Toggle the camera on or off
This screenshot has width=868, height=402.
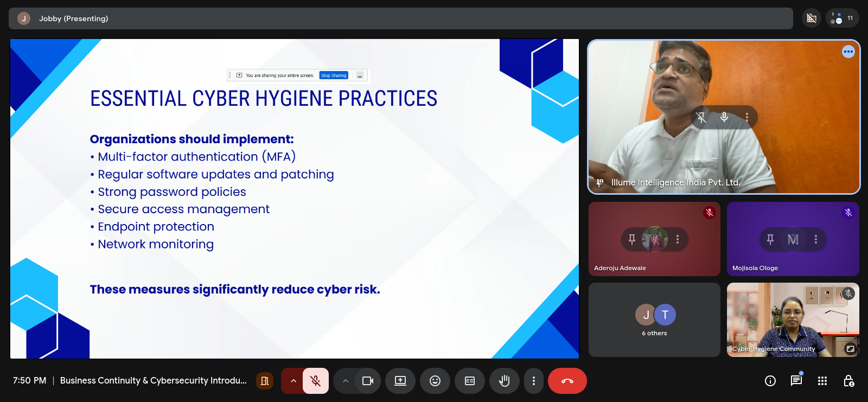click(368, 381)
